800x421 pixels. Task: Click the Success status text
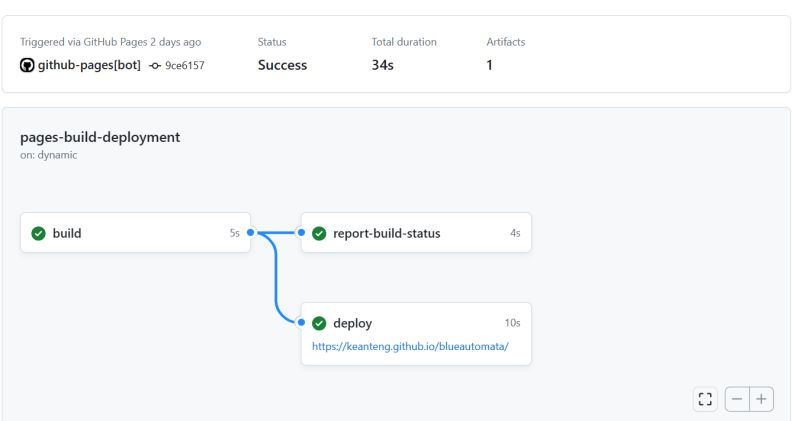pos(282,65)
